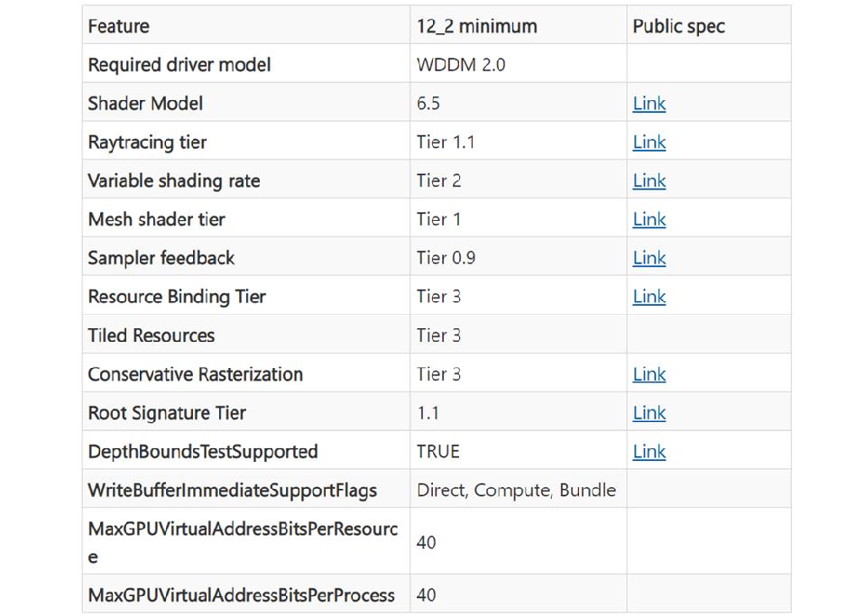Click the "WriteBufferImmediateSupportFlags" feature cell
Viewport: 865px width, 616px height.
[232, 491]
